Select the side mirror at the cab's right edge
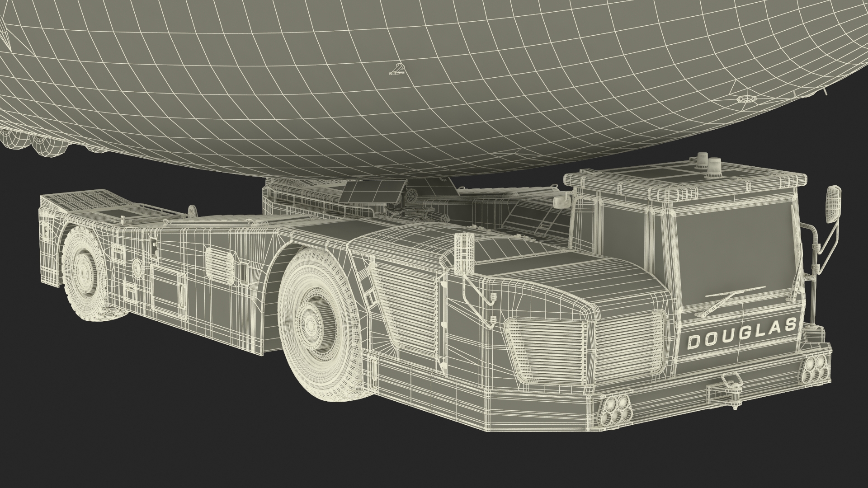 coord(834,205)
